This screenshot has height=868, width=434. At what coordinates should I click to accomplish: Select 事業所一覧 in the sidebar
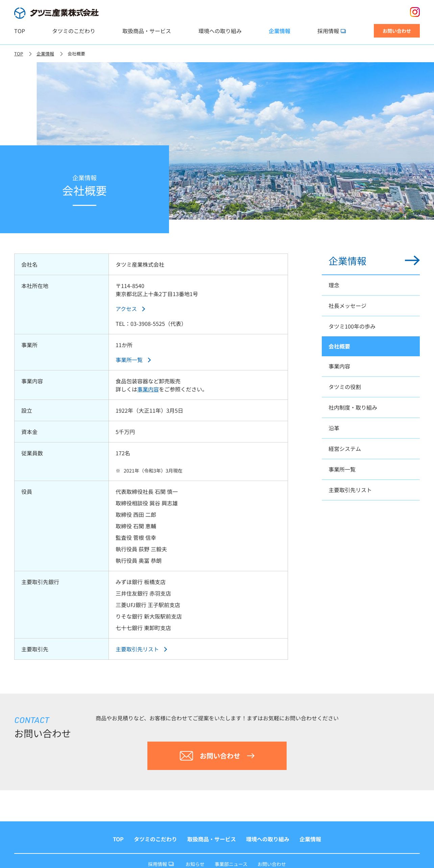pos(371,469)
